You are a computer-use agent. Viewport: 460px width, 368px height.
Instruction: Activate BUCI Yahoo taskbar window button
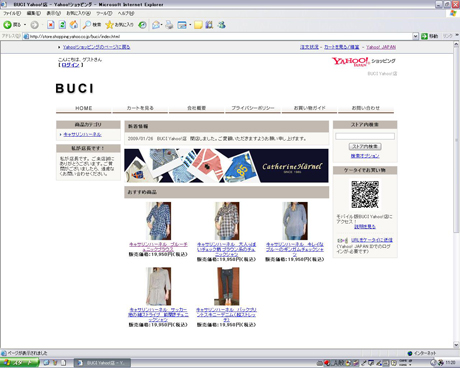point(102,363)
